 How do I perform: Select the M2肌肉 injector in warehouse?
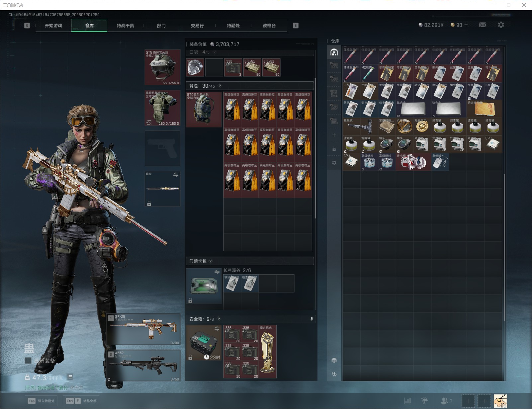[369, 73]
